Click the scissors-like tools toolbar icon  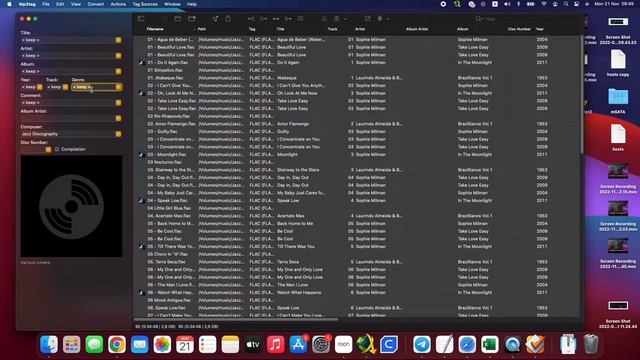click(x=324, y=19)
